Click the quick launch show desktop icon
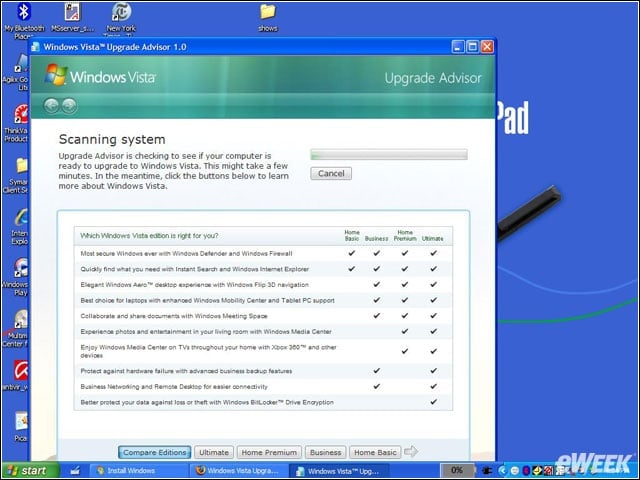The width and height of the screenshot is (640, 480). pyautogui.click(x=75, y=471)
